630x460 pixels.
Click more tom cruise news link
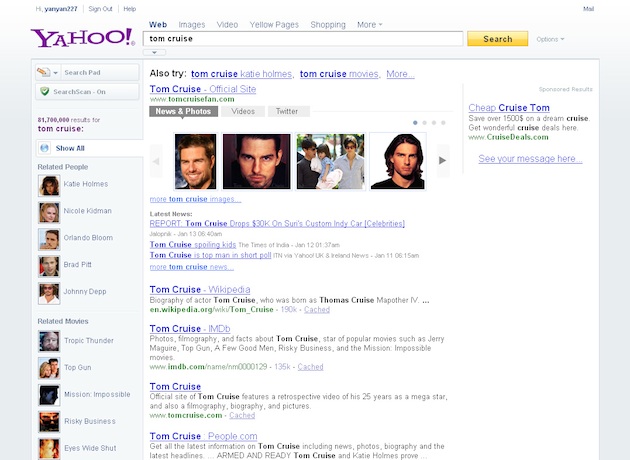point(192,267)
